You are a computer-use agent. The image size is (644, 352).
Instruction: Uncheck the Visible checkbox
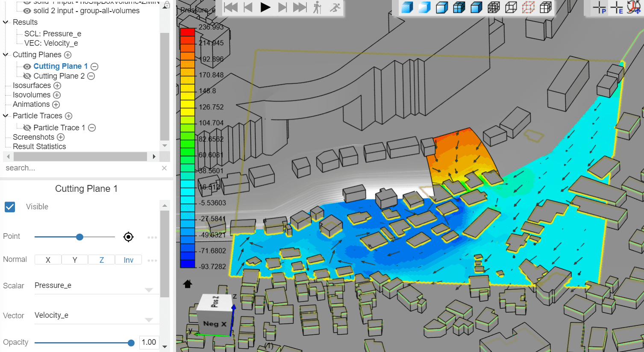click(x=10, y=207)
